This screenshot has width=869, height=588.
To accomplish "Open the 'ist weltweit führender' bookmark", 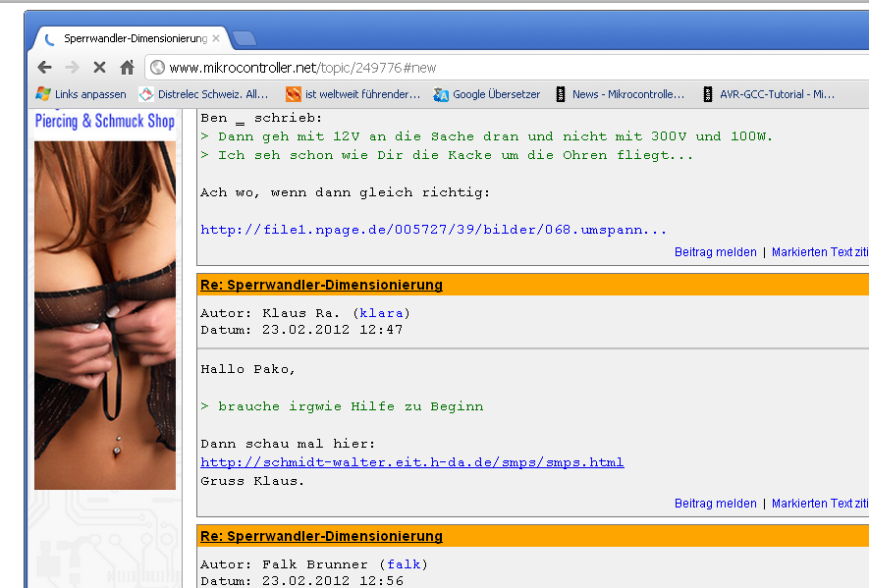I will click(353, 94).
